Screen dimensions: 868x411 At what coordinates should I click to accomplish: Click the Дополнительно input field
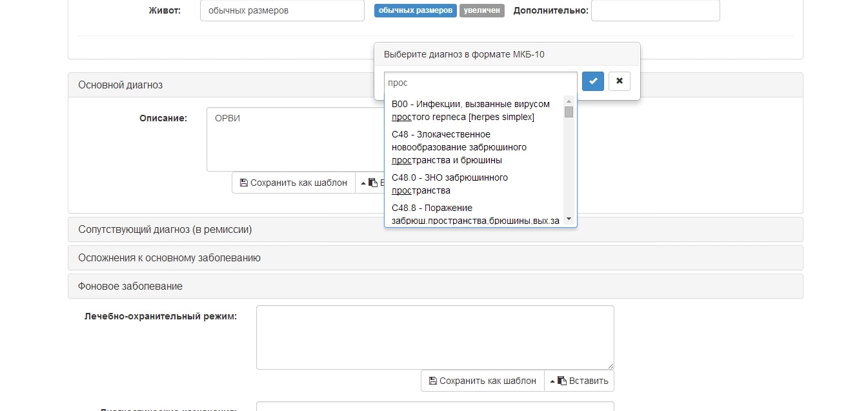(x=655, y=10)
